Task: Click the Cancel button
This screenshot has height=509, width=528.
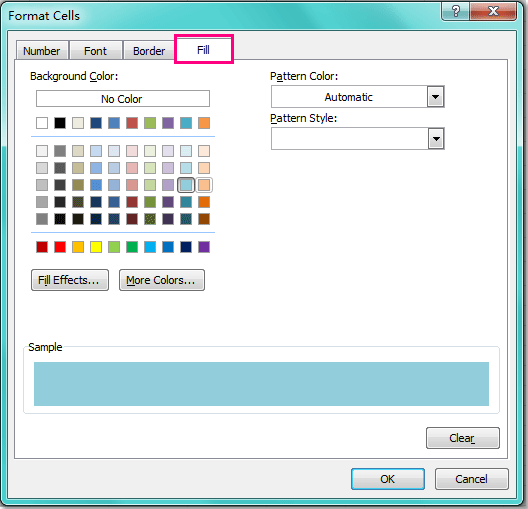Action: coord(471,479)
